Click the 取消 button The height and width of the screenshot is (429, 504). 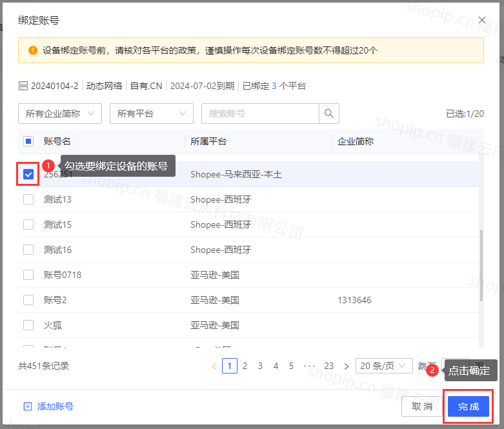pyautogui.click(x=422, y=406)
